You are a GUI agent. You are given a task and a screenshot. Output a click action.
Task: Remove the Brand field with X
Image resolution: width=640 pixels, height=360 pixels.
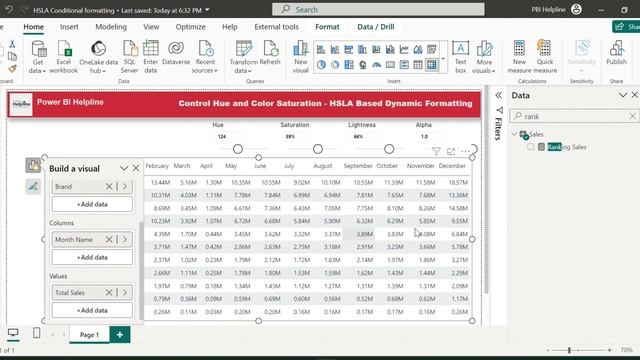tap(109, 187)
